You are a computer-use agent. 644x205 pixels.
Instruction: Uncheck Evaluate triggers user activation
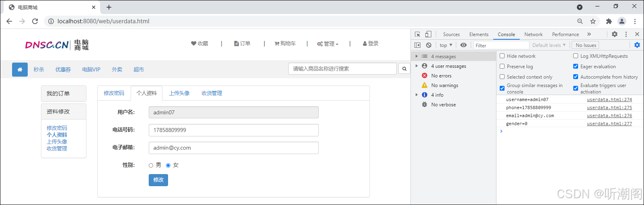coord(576,88)
